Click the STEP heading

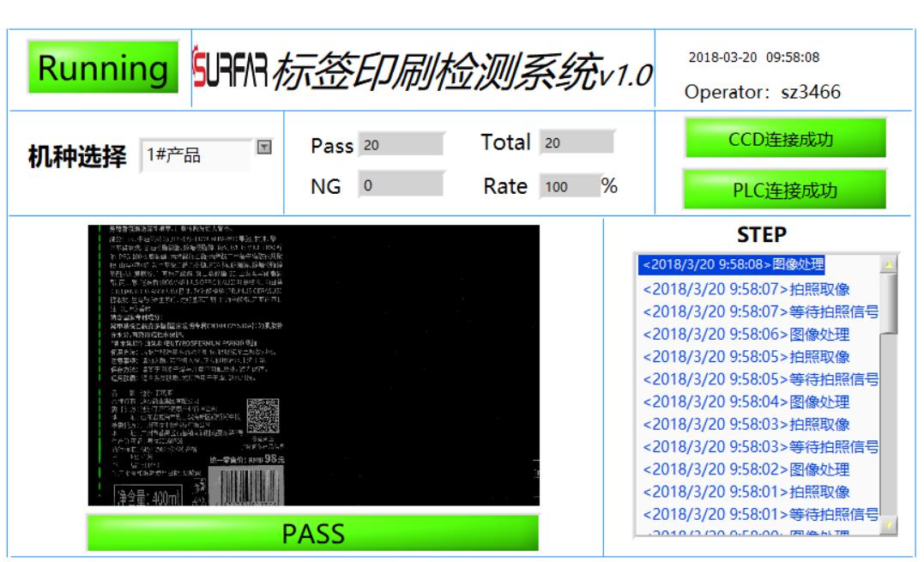click(761, 234)
